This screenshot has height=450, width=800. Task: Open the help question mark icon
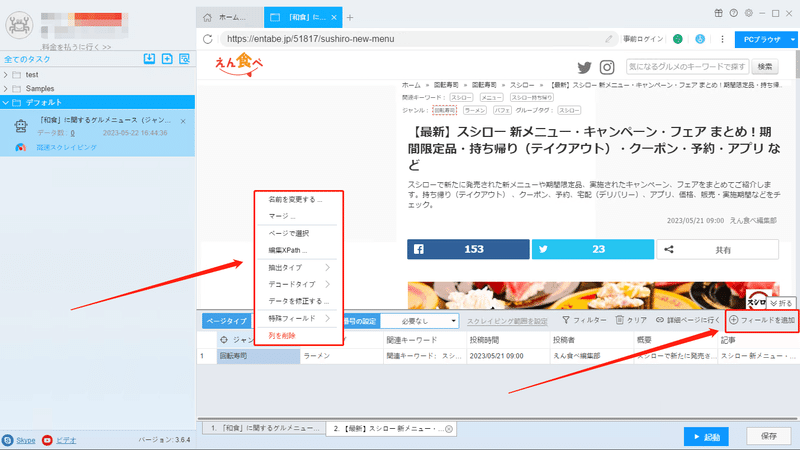click(733, 13)
